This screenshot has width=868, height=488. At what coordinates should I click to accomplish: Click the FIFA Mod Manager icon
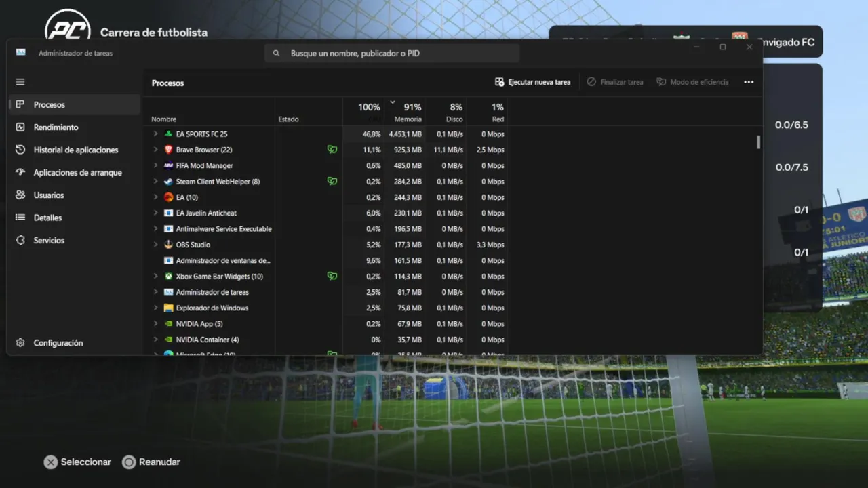point(168,165)
